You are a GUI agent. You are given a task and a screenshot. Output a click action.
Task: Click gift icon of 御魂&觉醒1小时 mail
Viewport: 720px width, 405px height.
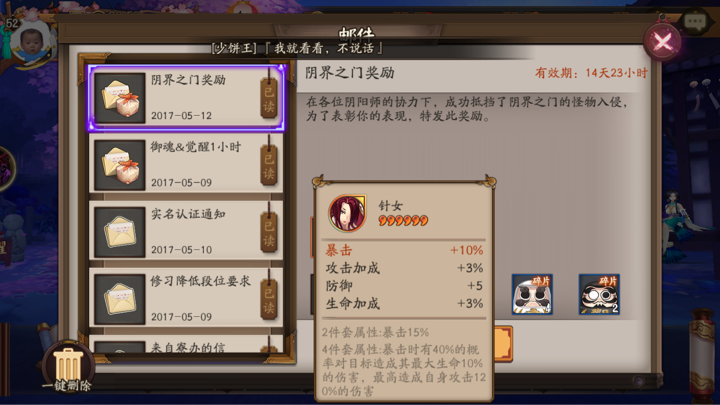click(x=119, y=165)
